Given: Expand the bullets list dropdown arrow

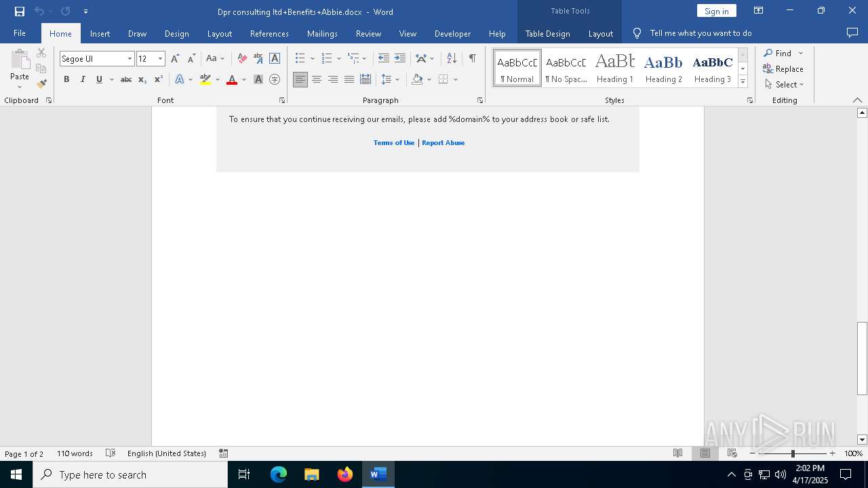Looking at the screenshot, I should click(312, 58).
